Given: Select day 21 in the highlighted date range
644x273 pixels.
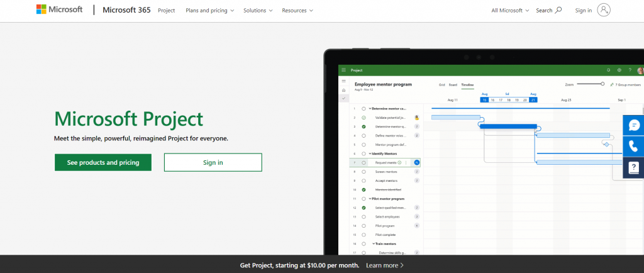Looking at the screenshot, I should coord(533,100).
